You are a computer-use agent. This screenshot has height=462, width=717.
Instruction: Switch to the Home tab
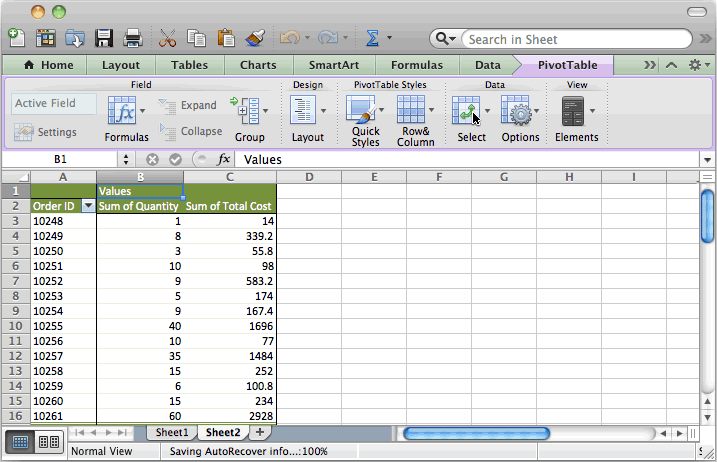point(48,65)
